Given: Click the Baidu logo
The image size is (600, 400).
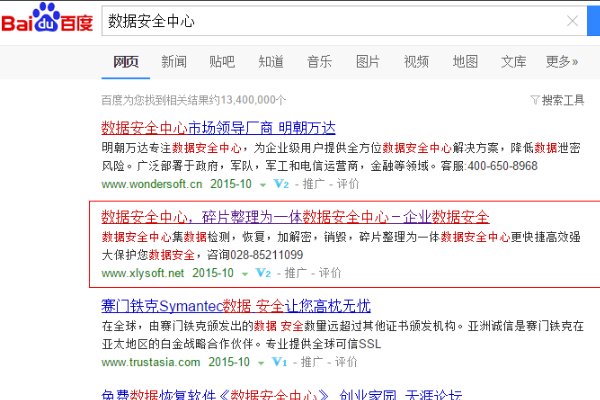Looking at the screenshot, I should [47, 18].
